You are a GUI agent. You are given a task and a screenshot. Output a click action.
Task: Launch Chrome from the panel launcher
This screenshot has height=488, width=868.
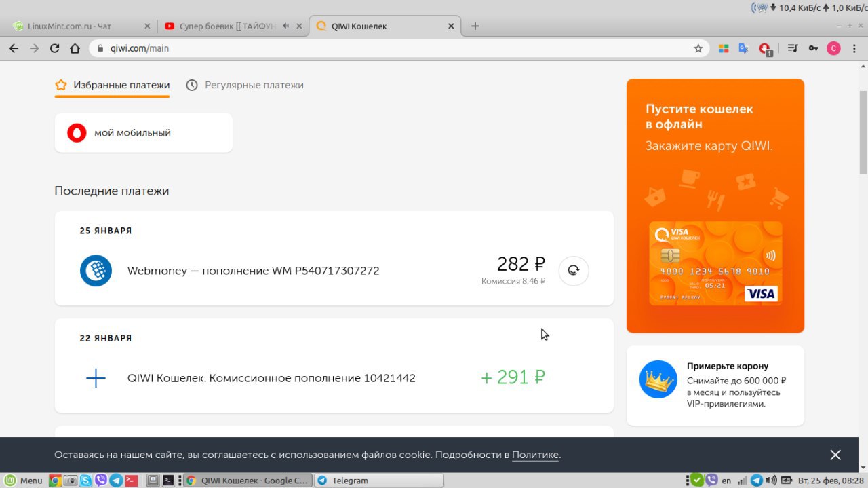[55, 481]
